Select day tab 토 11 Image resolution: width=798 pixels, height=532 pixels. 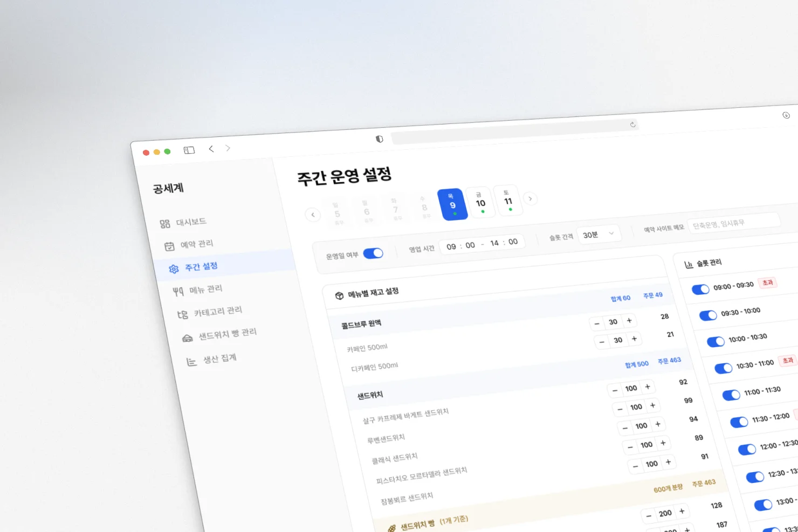508,201
